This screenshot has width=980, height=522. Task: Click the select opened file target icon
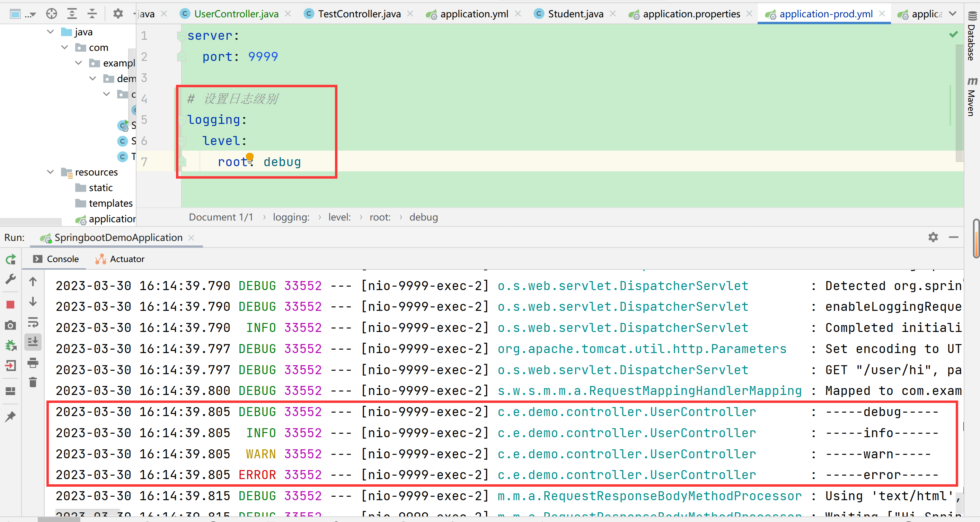pyautogui.click(x=51, y=14)
